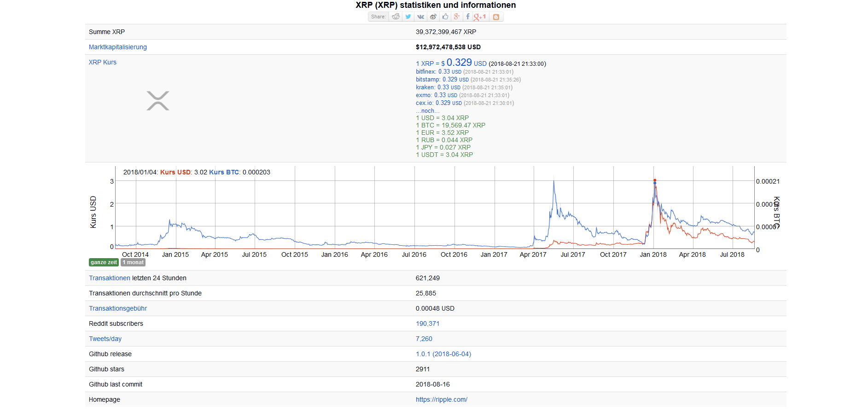This screenshot has width=868, height=410.
Task: Click the 'Reddit subscribers' row label
Action: [x=116, y=323]
